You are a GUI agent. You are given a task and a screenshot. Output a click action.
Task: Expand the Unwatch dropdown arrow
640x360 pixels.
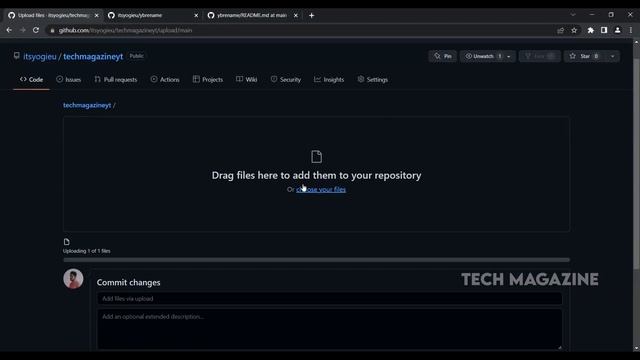click(x=509, y=56)
